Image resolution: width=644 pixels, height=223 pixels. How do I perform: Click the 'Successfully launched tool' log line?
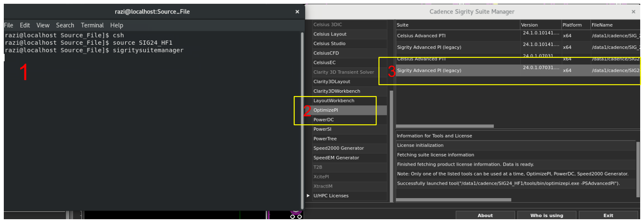(516, 183)
